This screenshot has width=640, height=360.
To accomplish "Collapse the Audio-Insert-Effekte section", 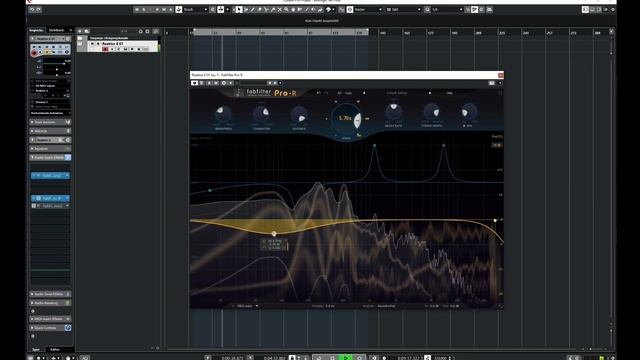I will click(x=50, y=158).
